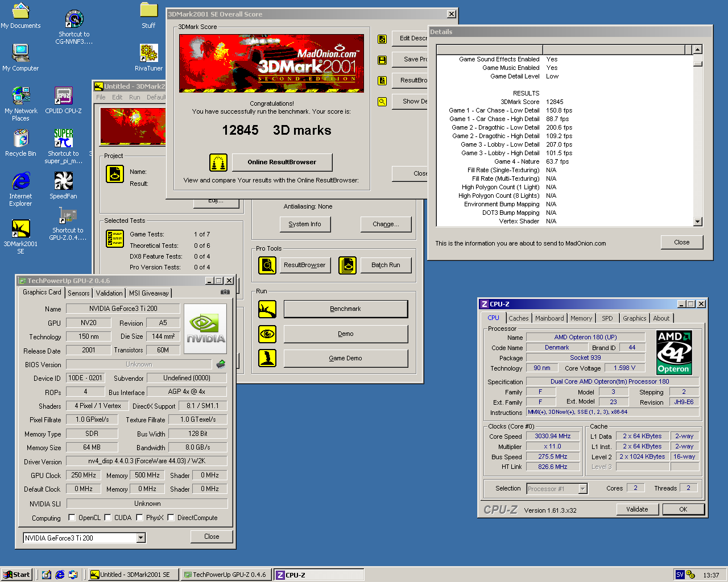Click the Edit Description icon in score dialog
Screen dimensions: 728x582
tap(382, 39)
